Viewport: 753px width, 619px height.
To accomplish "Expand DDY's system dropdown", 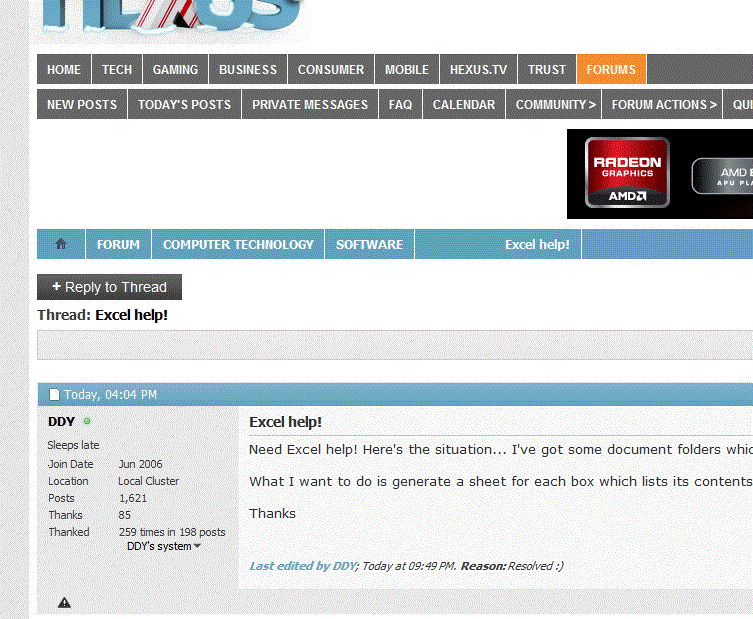I will (164, 546).
